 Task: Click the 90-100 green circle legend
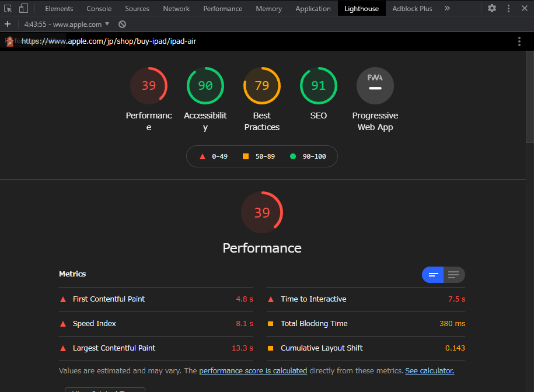point(308,156)
